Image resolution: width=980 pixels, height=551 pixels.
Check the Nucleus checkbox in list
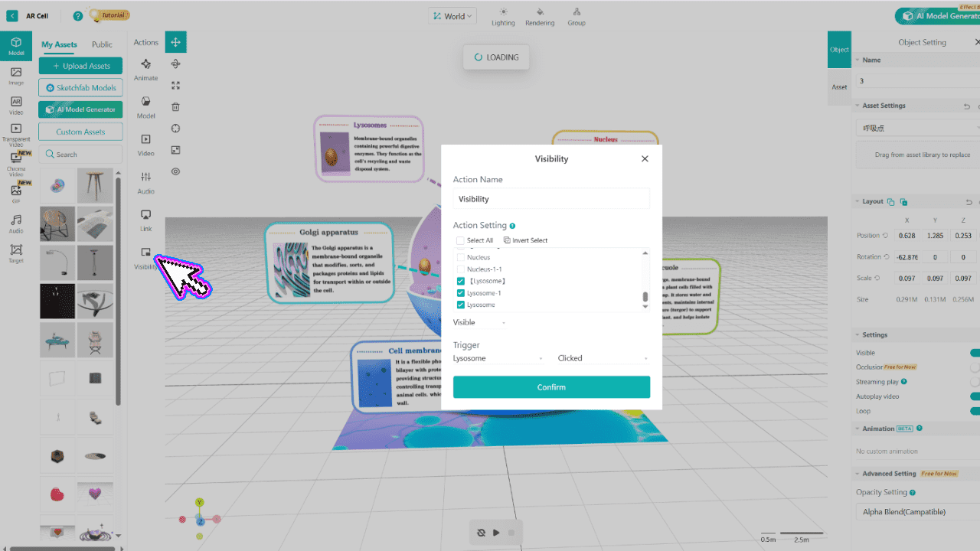coord(460,257)
